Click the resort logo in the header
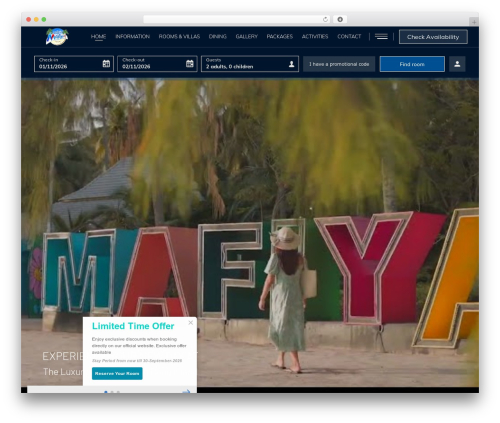This screenshot has width=500, height=423. (57, 36)
